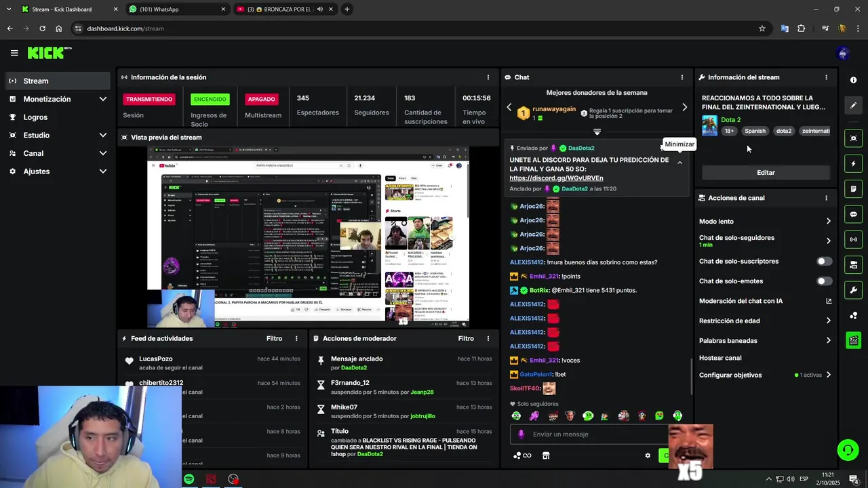Open Filtro in Feed de actividades
The width and height of the screenshot is (868, 488).
274,338
